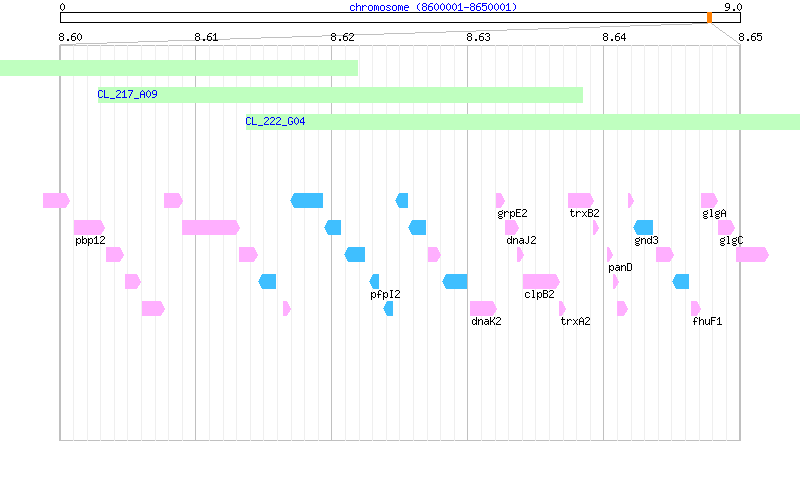The image size is (800, 500).
Task: Select the trxA2 gene arrow
Action: [x=562, y=309]
